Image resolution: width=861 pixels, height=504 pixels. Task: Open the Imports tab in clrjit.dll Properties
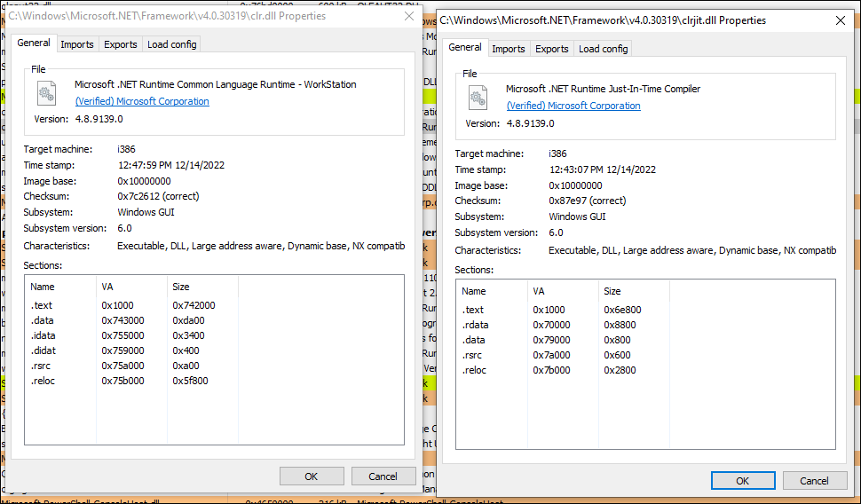pyautogui.click(x=509, y=49)
